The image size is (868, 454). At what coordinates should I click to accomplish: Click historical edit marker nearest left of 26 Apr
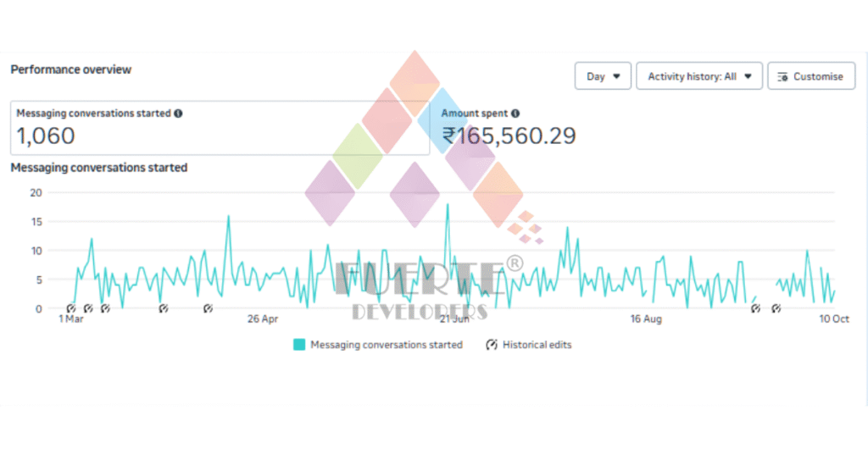click(x=208, y=308)
